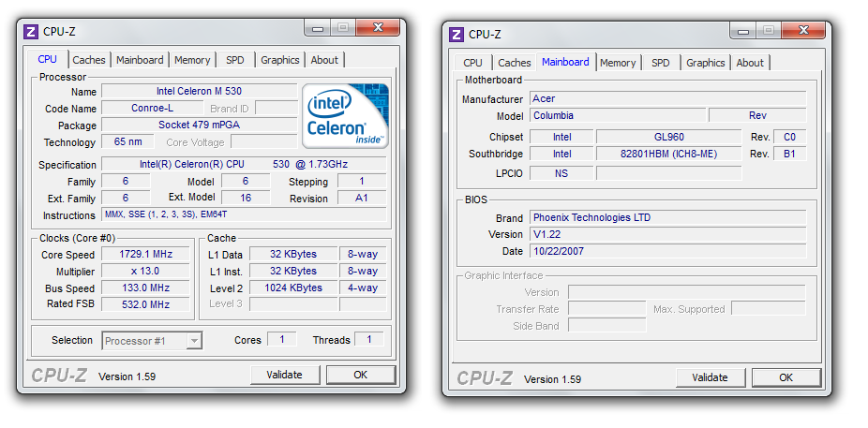Click BIOS version value V1.22
This screenshot has width=868, height=428.
coord(668,234)
